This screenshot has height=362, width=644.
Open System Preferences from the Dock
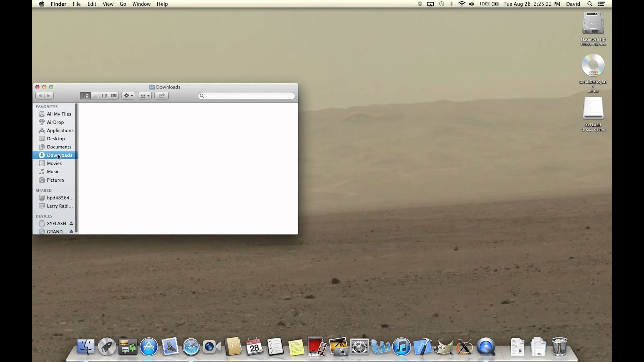click(359, 346)
